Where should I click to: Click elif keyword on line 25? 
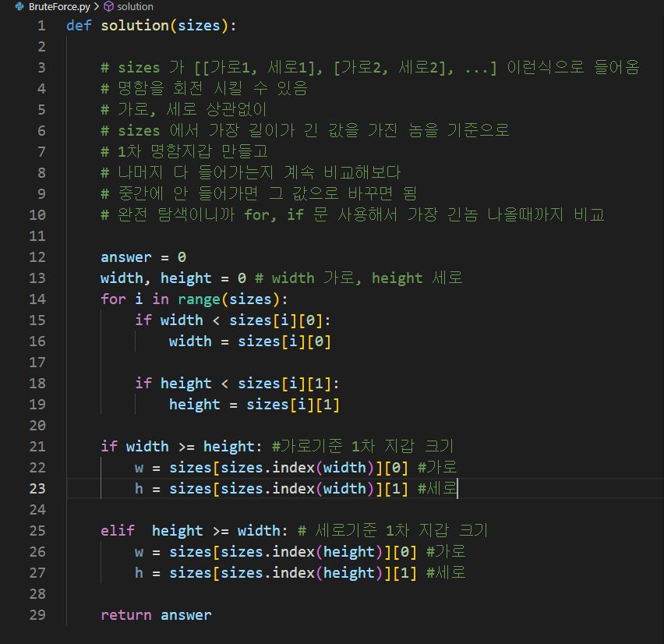118,530
